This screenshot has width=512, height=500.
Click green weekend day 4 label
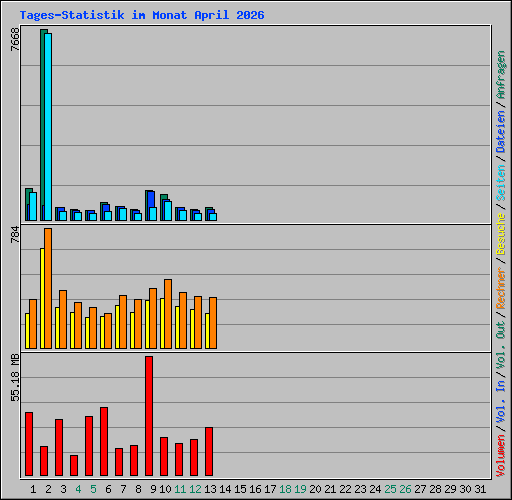78,489
